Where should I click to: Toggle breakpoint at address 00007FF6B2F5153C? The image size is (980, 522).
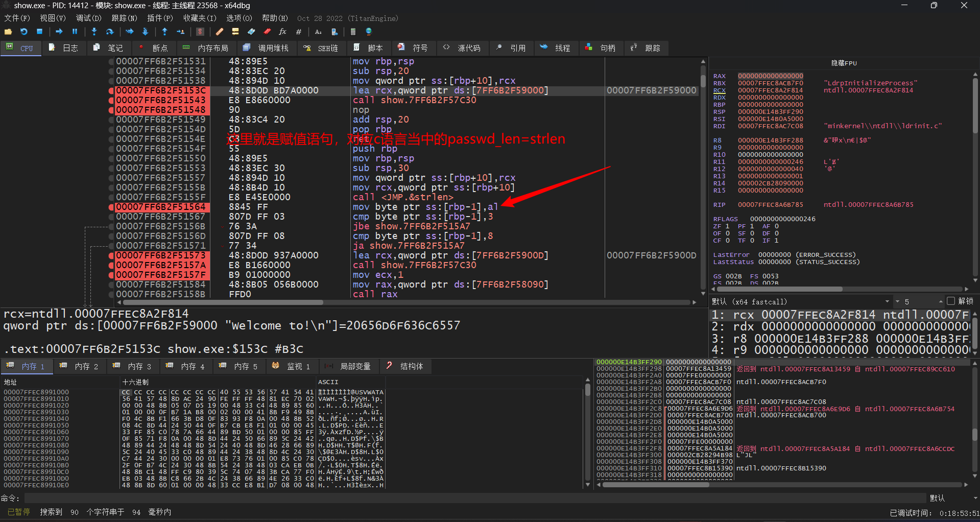(111, 90)
